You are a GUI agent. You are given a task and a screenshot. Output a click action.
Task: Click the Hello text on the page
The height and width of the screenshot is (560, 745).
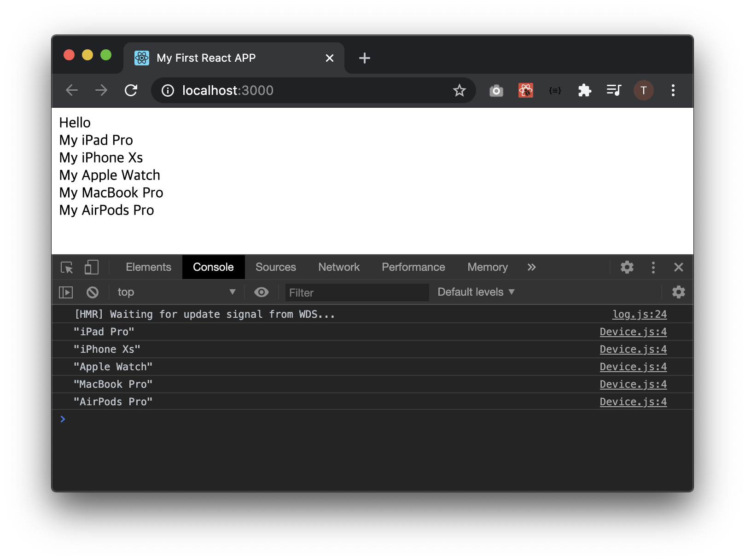pyautogui.click(x=75, y=122)
